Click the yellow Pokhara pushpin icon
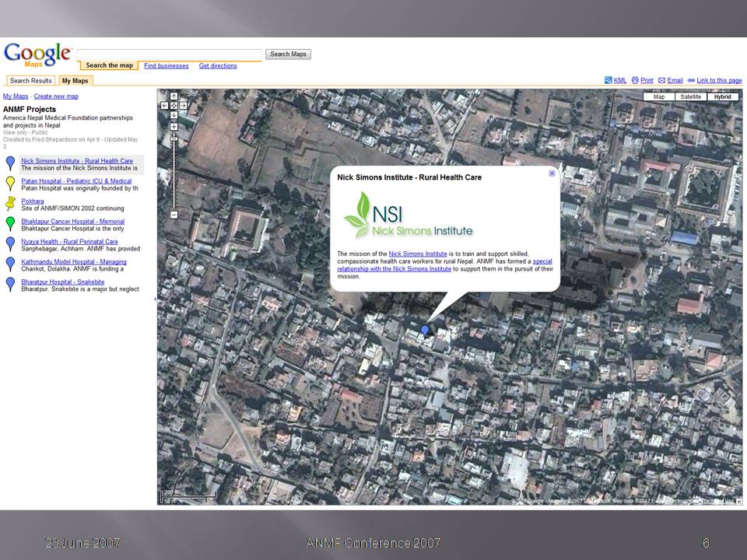 (10, 204)
